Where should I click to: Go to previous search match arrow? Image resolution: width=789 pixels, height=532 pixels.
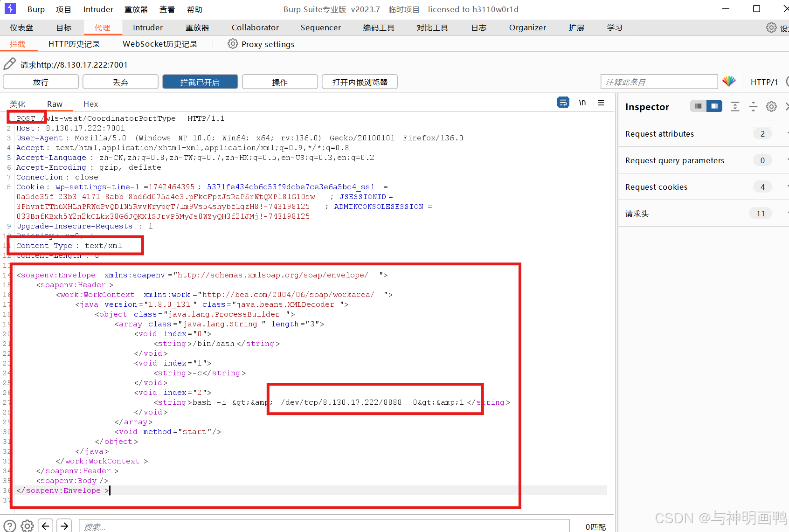(x=45, y=526)
